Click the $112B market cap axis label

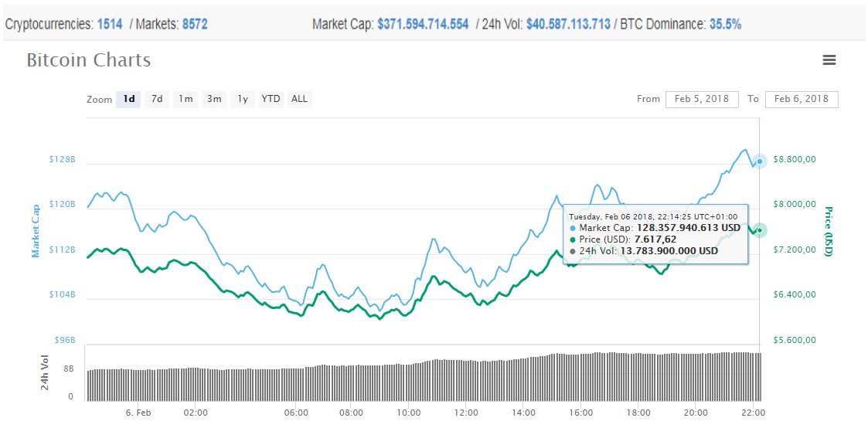(62, 250)
